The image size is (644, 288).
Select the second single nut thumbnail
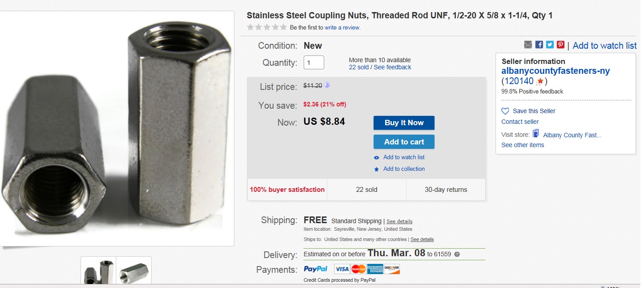point(134,272)
